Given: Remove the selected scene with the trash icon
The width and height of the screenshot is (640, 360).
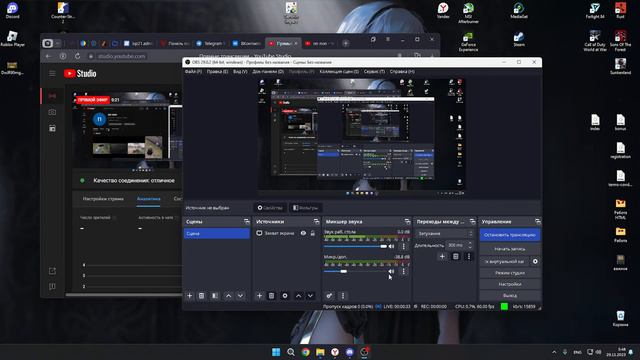Looking at the screenshot, I should click(202, 296).
